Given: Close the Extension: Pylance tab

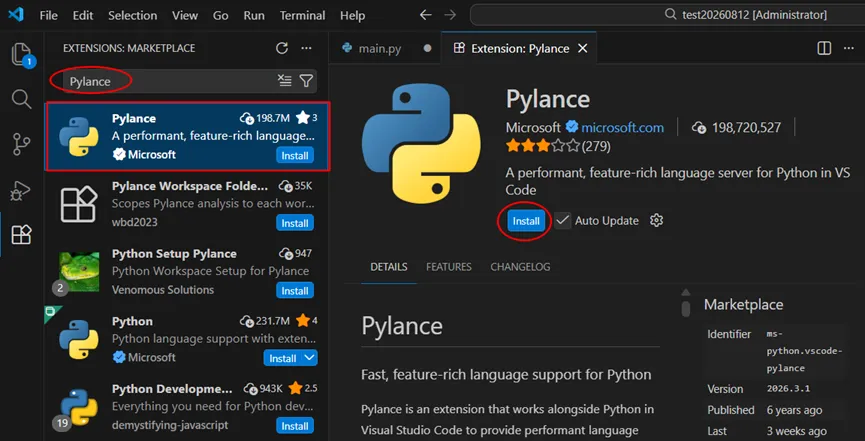Looking at the screenshot, I should click(582, 49).
